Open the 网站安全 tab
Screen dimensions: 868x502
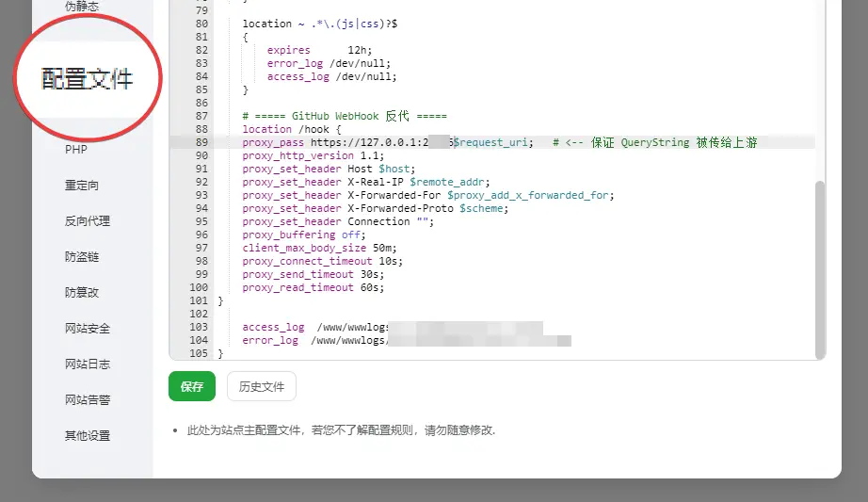point(87,328)
